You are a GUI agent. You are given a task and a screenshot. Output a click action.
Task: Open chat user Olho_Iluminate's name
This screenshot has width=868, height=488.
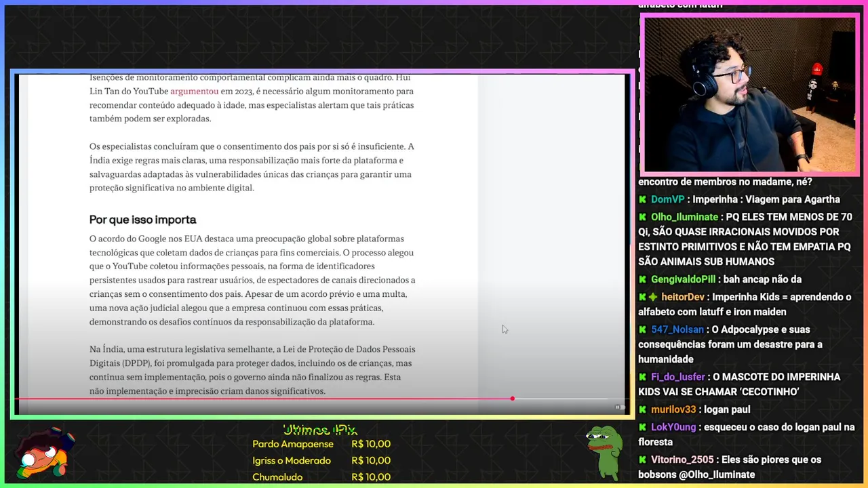(684, 217)
